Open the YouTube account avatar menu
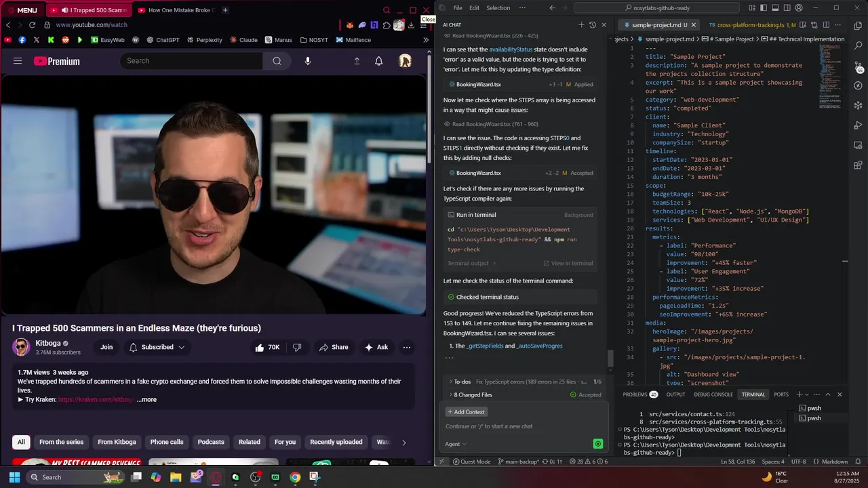The height and width of the screenshot is (488, 868). pyautogui.click(x=405, y=61)
